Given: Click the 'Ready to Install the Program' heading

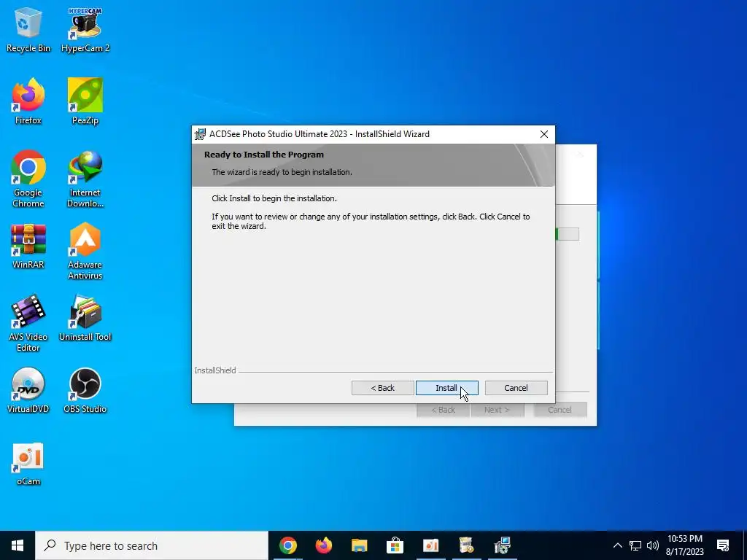Looking at the screenshot, I should tap(264, 155).
